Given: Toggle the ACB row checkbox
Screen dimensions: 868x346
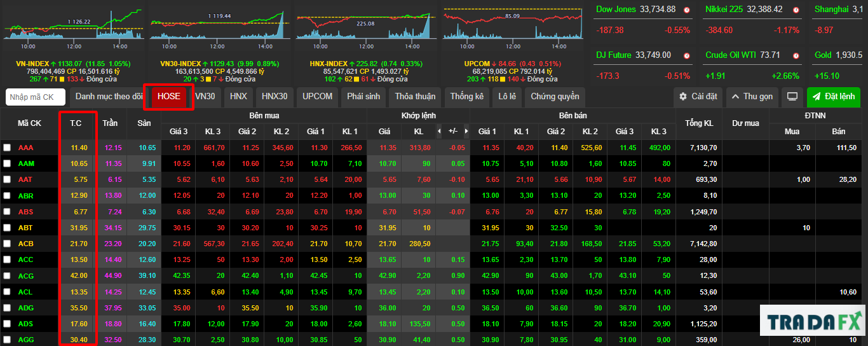Looking at the screenshot, I should point(7,244).
